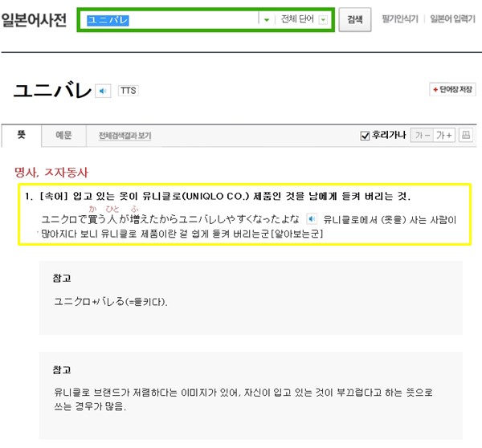
Task: Open the search history dropdown arrow
Action: click(x=266, y=20)
